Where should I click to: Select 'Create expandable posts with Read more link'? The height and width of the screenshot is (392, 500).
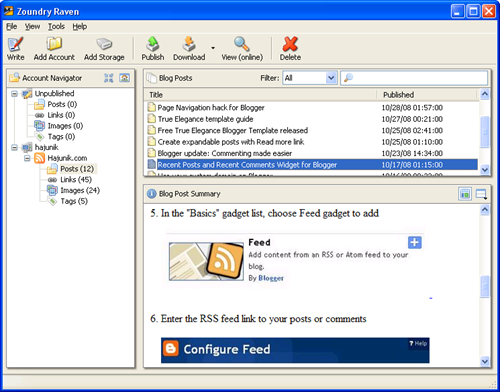[231, 142]
